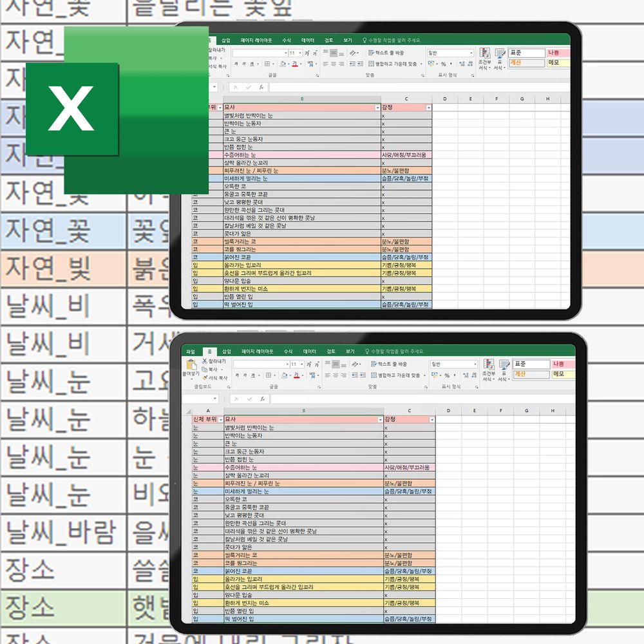Open 감정 filter dropdown in upper Excel
Viewport: 644px width, 644px height.
428,108
